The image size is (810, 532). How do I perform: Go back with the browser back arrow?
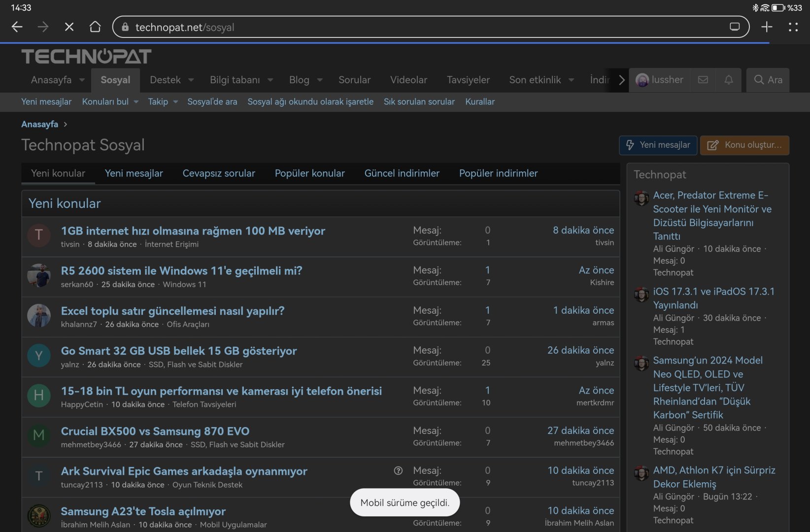click(x=17, y=27)
